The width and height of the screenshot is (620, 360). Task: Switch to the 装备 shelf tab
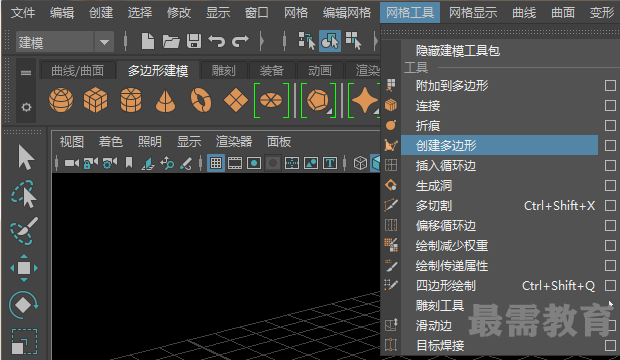point(272,71)
